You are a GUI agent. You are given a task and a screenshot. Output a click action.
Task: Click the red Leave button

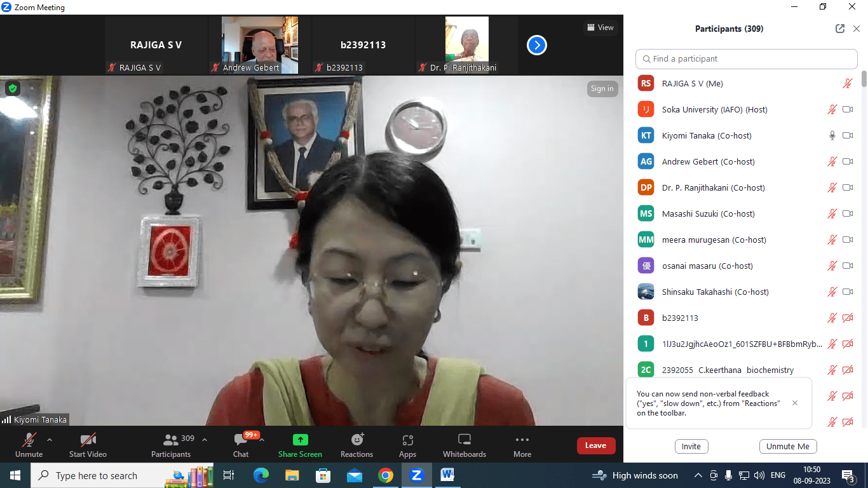[595, 445]
